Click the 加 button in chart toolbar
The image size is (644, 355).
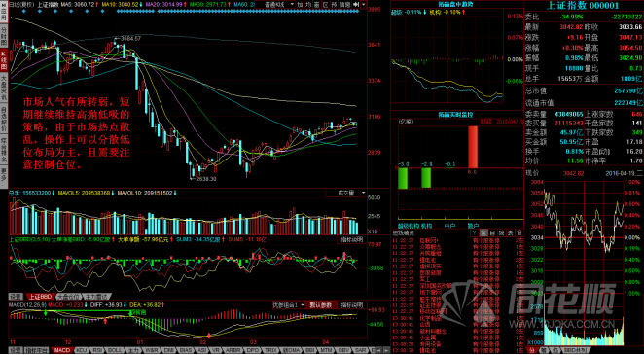tap(300, 4)
